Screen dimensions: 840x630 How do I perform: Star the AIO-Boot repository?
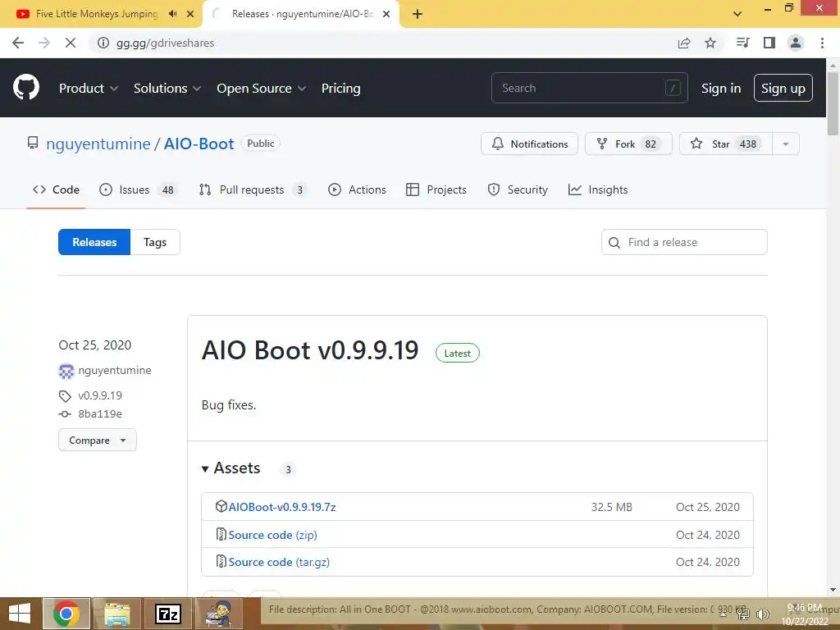tap(725, 144)
